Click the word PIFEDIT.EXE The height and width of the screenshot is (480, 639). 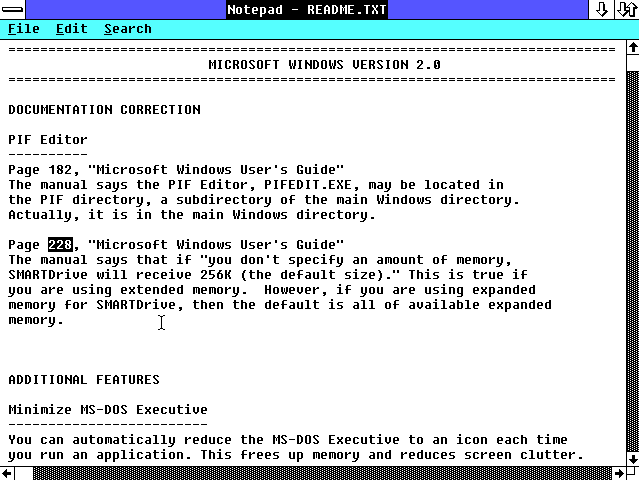pyautogui.click(x=308, y=185)
